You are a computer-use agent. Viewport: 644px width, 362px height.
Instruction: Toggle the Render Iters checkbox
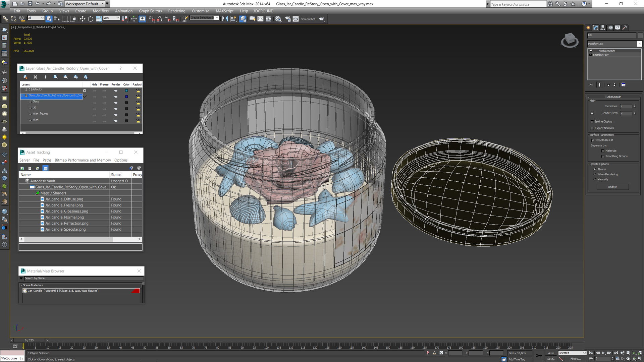pos(592,113)
